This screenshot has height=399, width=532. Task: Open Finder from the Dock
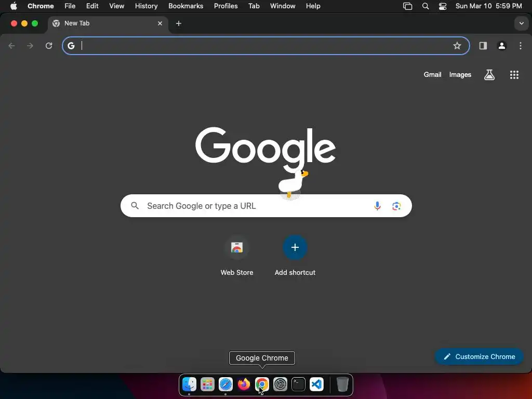[x=189, y=384]
